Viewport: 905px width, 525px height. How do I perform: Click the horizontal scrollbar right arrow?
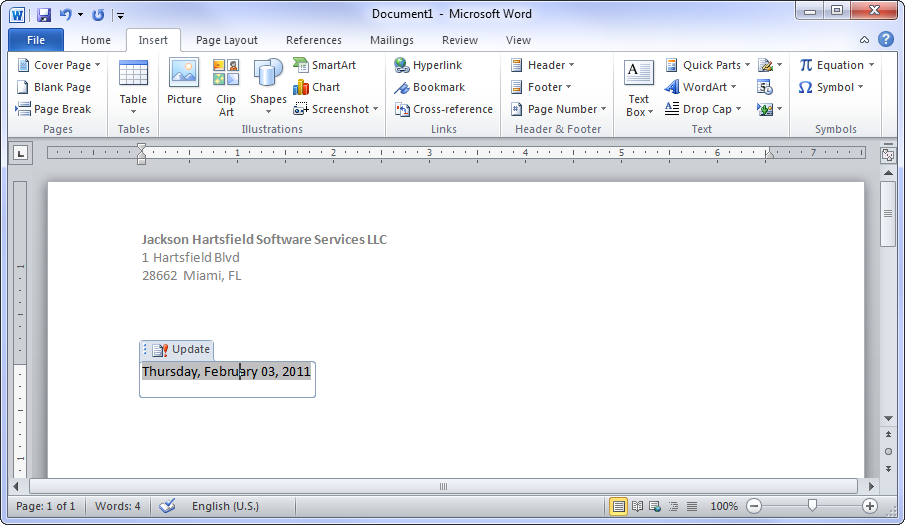[x=871, y=486]
